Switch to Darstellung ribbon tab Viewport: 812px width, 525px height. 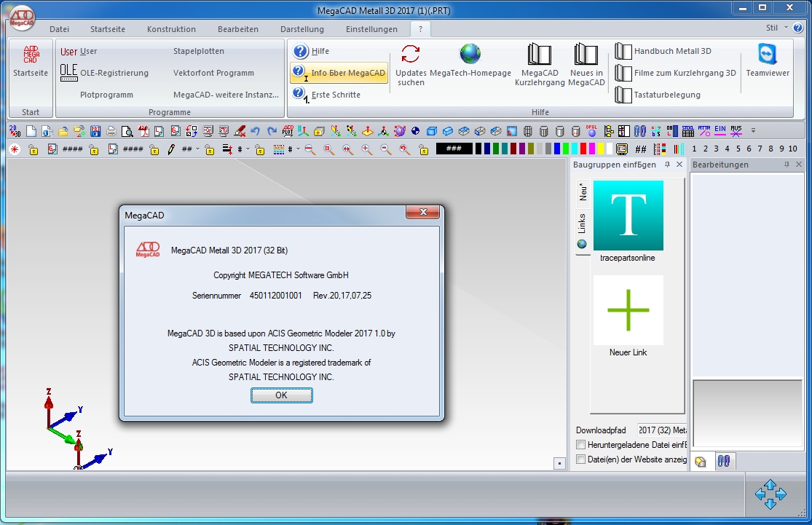tap(302, 29)
